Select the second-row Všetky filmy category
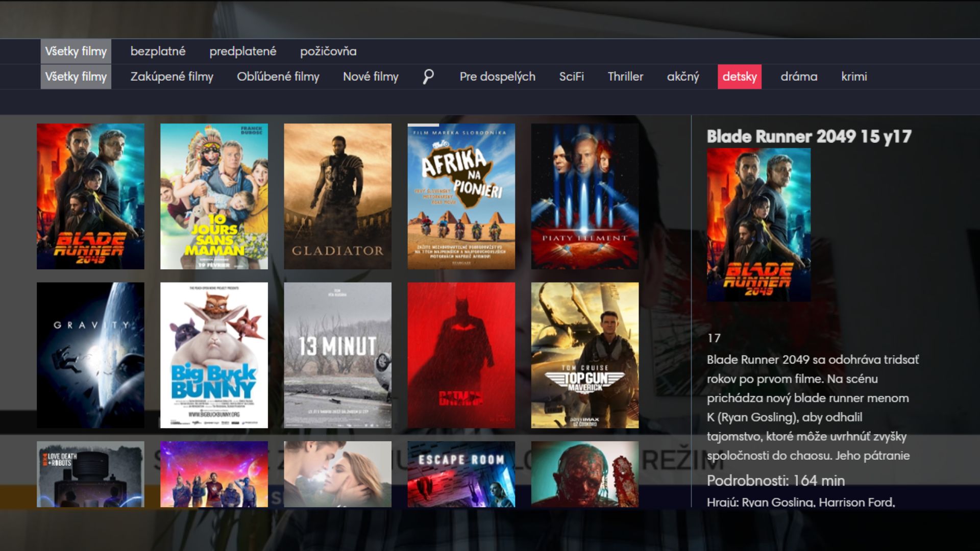 pos(76,77)
